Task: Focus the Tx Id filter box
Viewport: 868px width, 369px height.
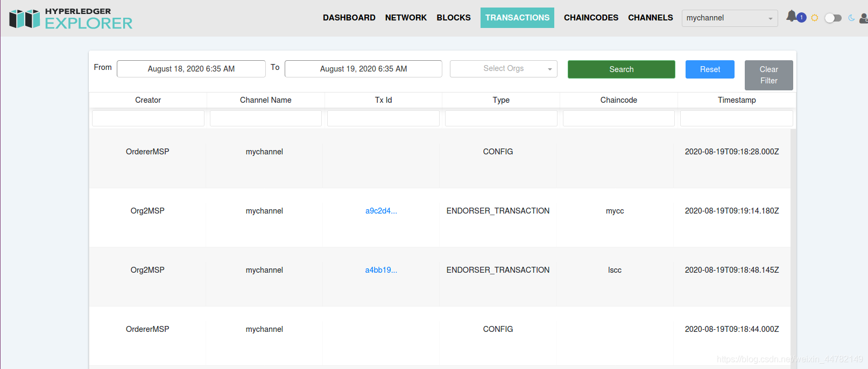Action: [x=383, y=118]
